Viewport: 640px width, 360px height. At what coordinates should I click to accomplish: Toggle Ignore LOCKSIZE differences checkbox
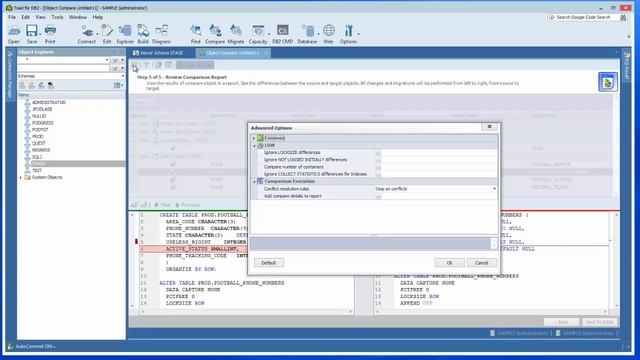click(378, 153)
